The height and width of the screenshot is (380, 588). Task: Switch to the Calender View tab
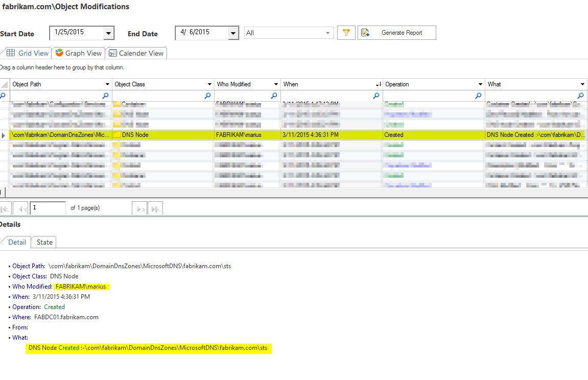(136, 53)
